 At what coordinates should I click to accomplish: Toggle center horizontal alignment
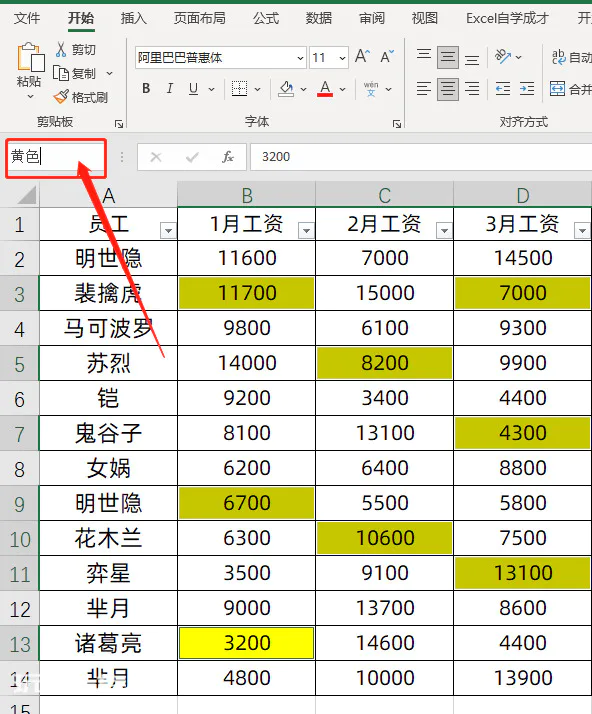pos(448,88)
